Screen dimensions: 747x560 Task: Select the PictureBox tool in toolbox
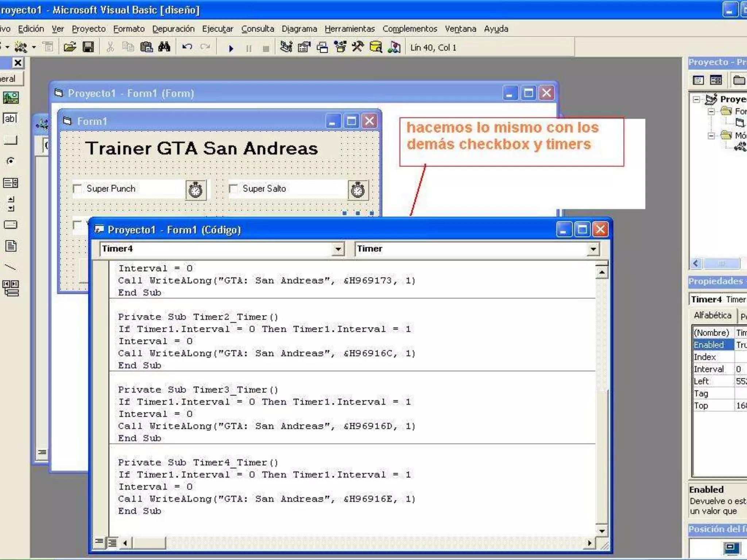[x=11, y=98]
